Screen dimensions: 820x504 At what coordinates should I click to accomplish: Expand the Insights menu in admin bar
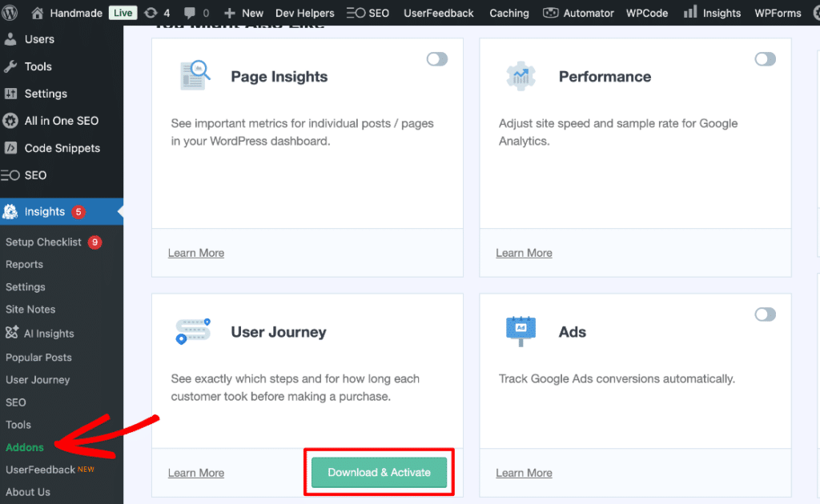click(x=713, y=13)
